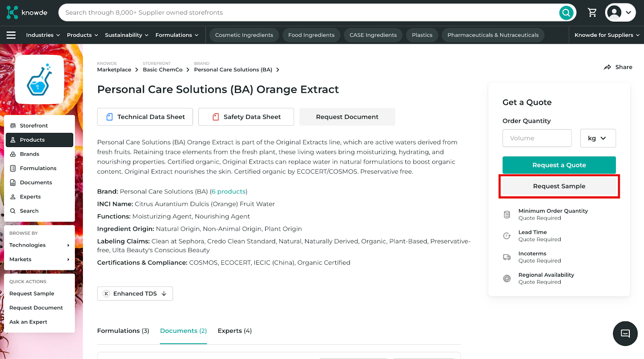Switch to the Formulations (3) tab

pyautogui.click(x=123, y=331)
